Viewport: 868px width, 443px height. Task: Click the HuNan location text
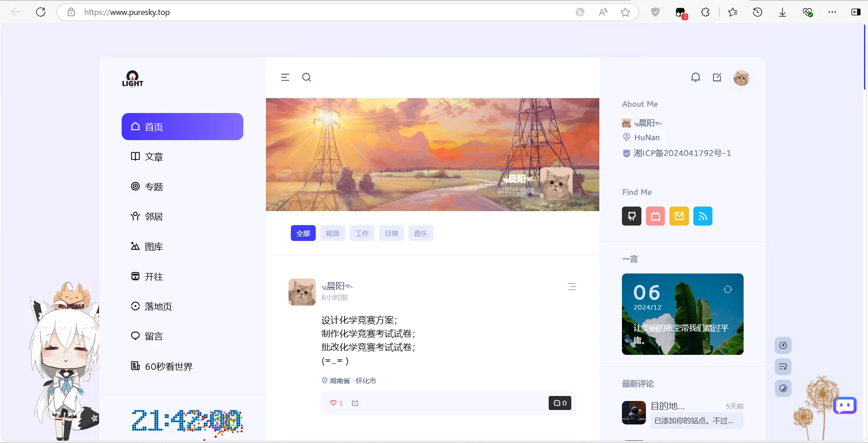click(647, 137)
